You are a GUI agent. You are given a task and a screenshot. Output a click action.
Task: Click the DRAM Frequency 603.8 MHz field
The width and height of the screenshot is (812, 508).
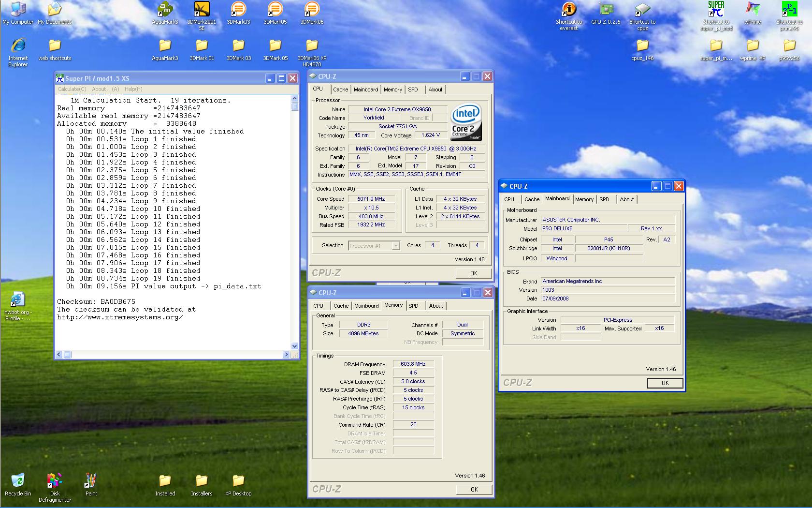[x=413, y=364]
